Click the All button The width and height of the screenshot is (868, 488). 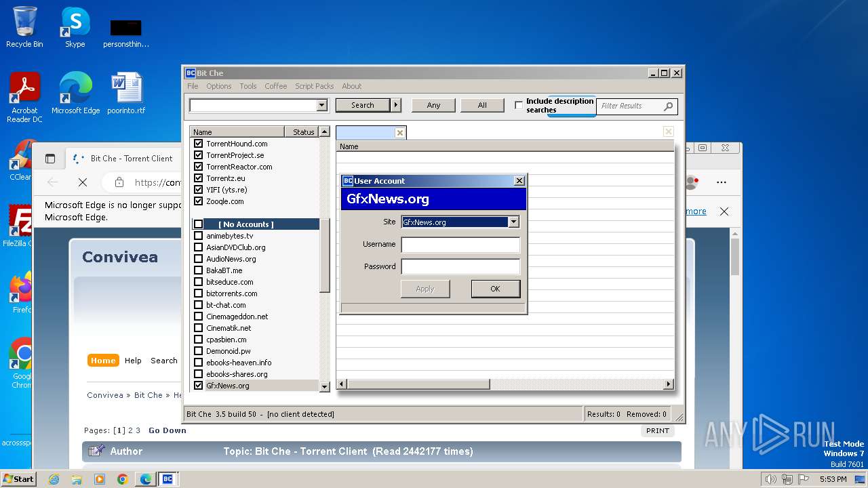[482, 105]
